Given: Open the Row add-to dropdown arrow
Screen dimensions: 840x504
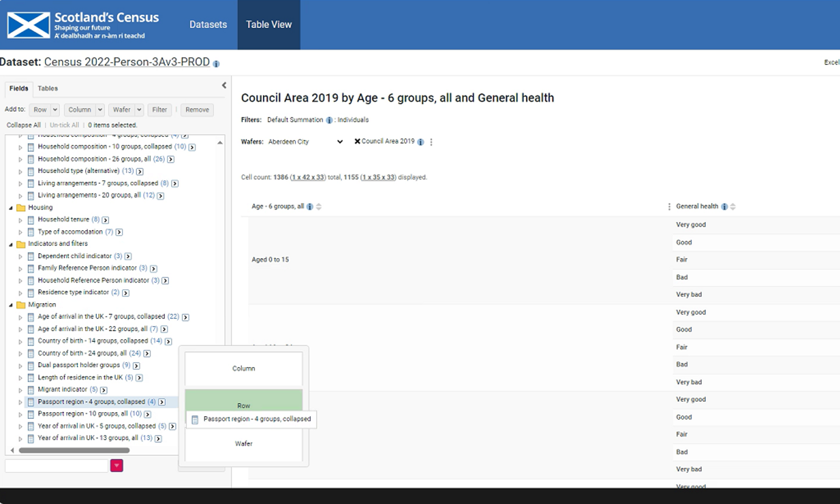Looking at the screenshot, I should [55, 110].
